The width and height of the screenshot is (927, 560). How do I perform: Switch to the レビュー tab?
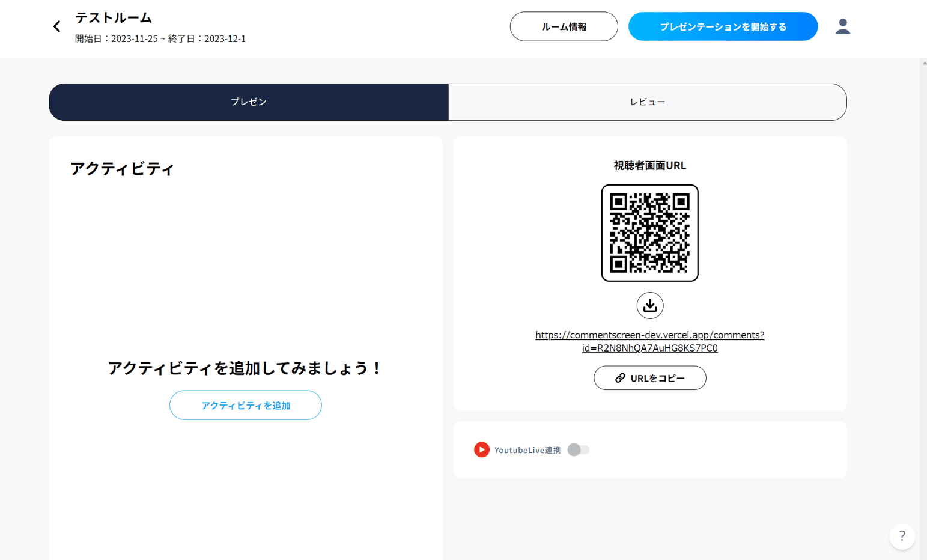click(x=647, y=102)
